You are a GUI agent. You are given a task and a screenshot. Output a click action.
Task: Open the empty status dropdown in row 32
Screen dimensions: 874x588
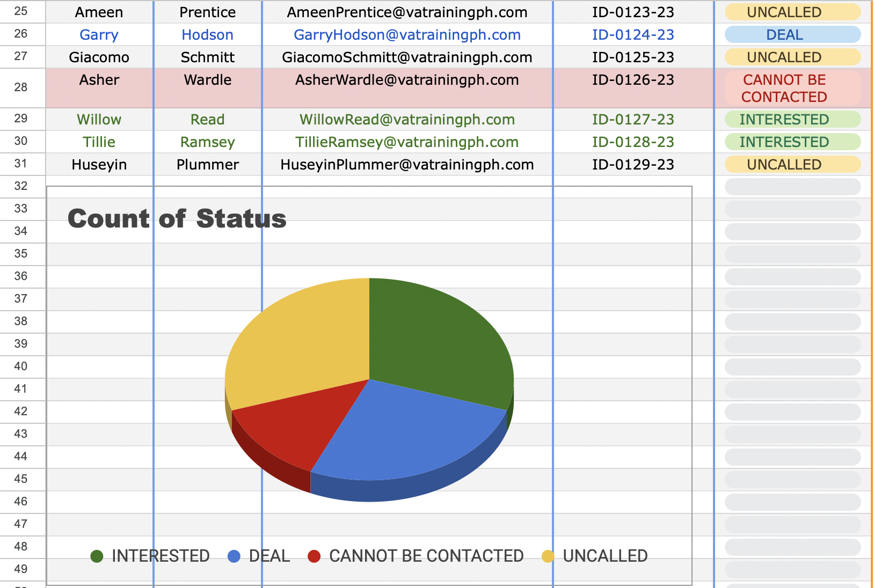[x=792, y=187]
